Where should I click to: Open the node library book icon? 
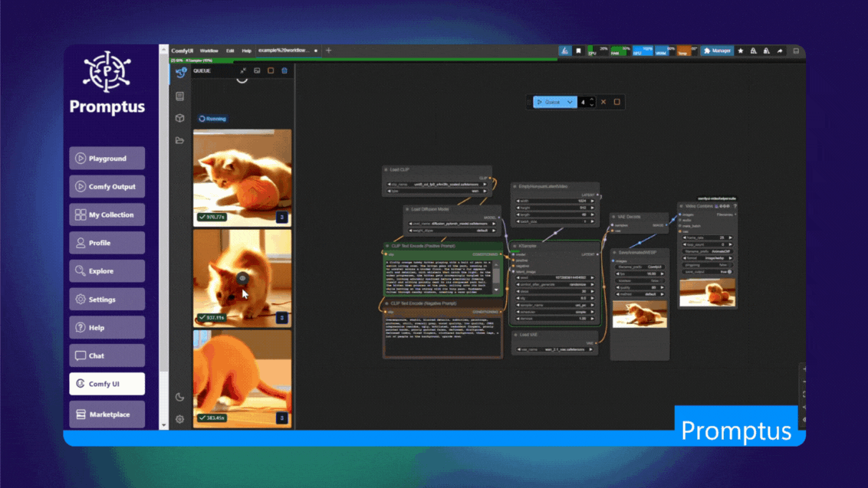[179, 97]
